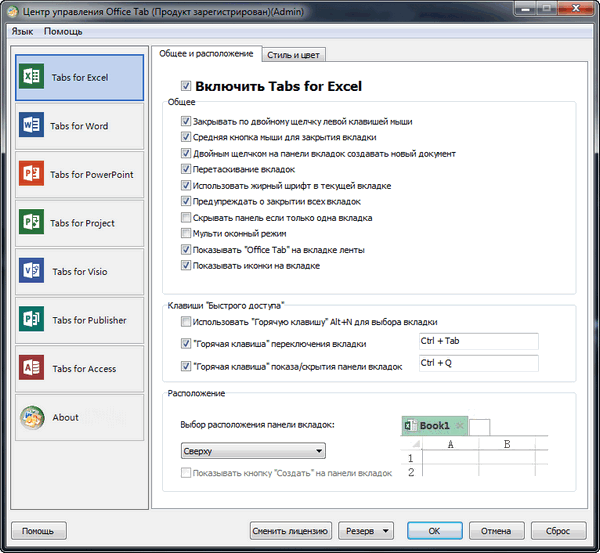Uncheck Закрывать по двойному щелчку левой клавишей
The height and width of the screenshot is (553, 600).
pos(186,121)
